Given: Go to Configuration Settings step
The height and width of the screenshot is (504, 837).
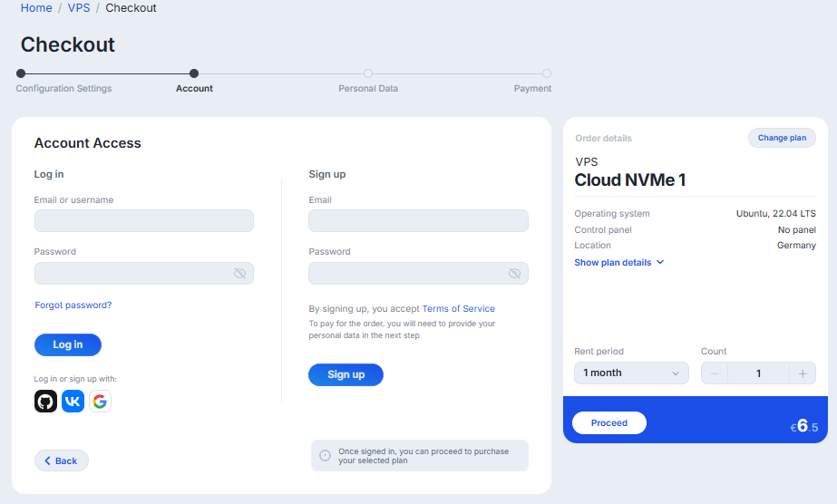Looking at the screenshot, I should click(63, 89).
